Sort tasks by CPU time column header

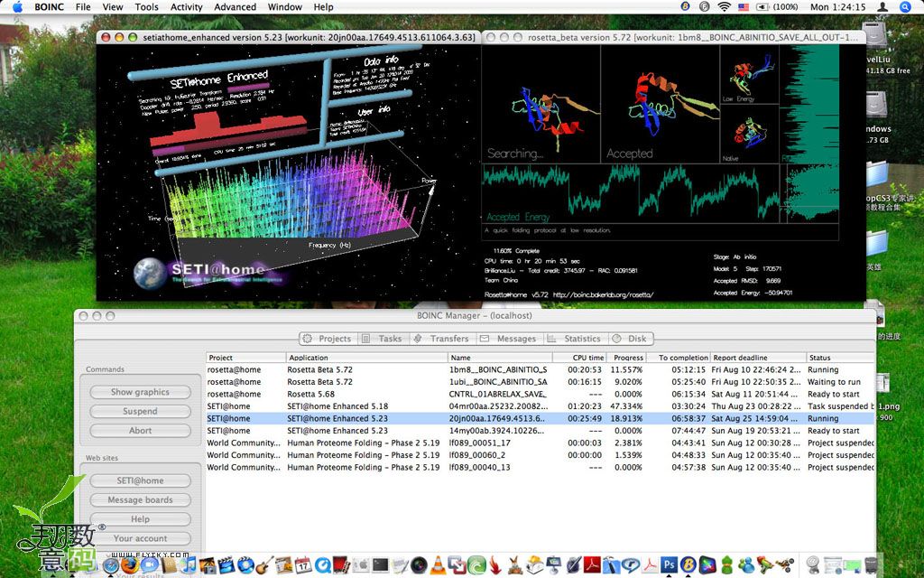pos(579,358)
